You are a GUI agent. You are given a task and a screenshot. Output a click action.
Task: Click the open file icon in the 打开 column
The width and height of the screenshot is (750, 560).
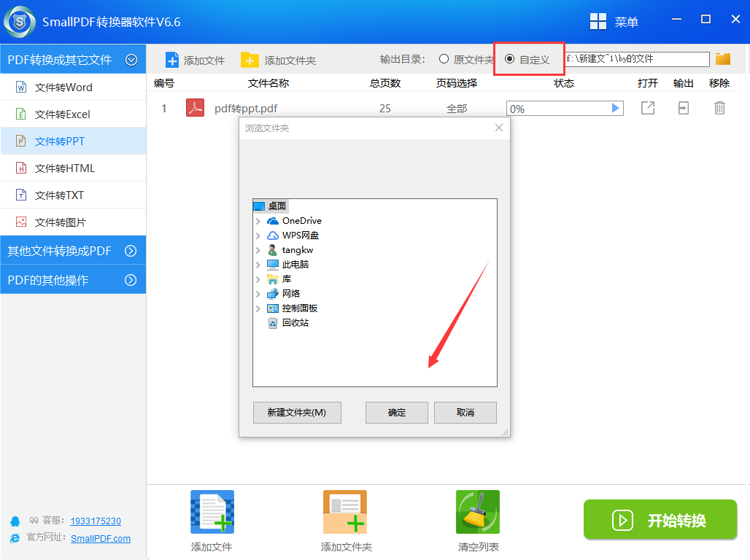click(647, 108)
